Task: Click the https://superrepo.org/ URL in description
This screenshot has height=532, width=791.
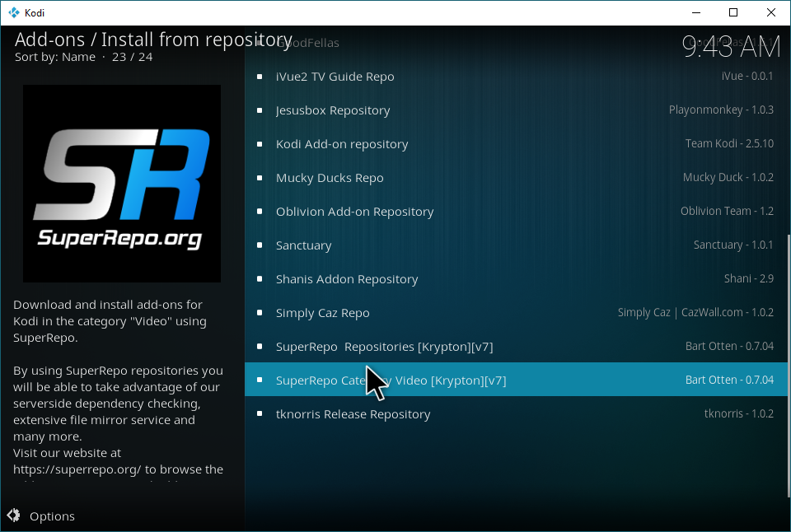Action: pyautogui.click(x=77, y=469)
